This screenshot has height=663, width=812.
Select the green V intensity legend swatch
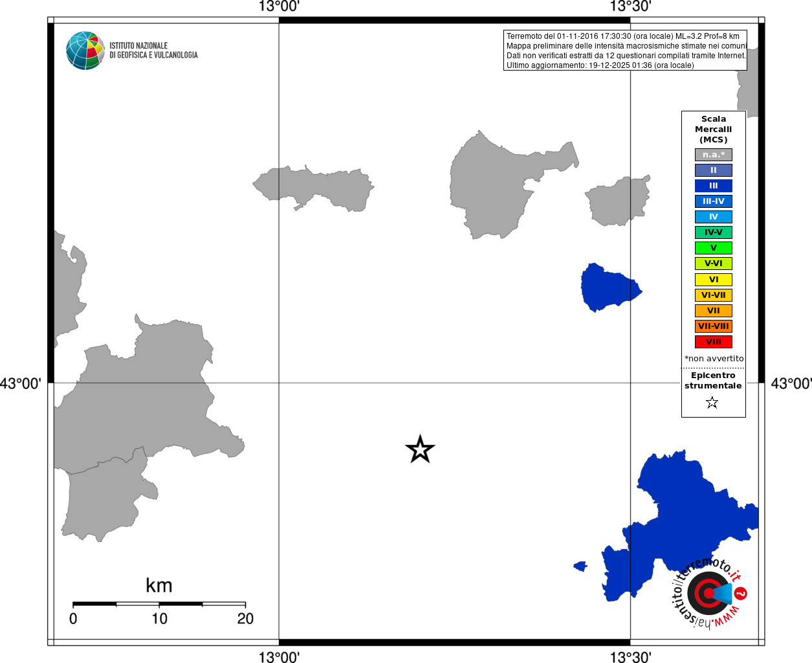[x=714, y=248]
